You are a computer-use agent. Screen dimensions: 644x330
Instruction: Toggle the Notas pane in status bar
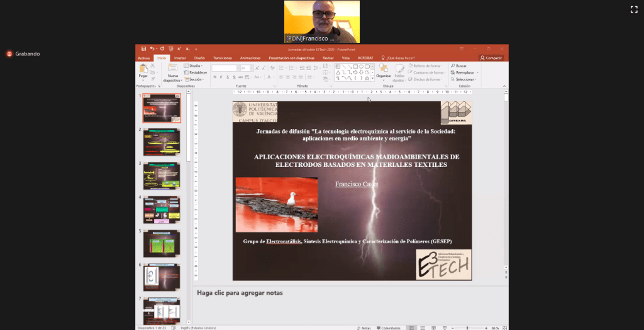pos(364,327)
